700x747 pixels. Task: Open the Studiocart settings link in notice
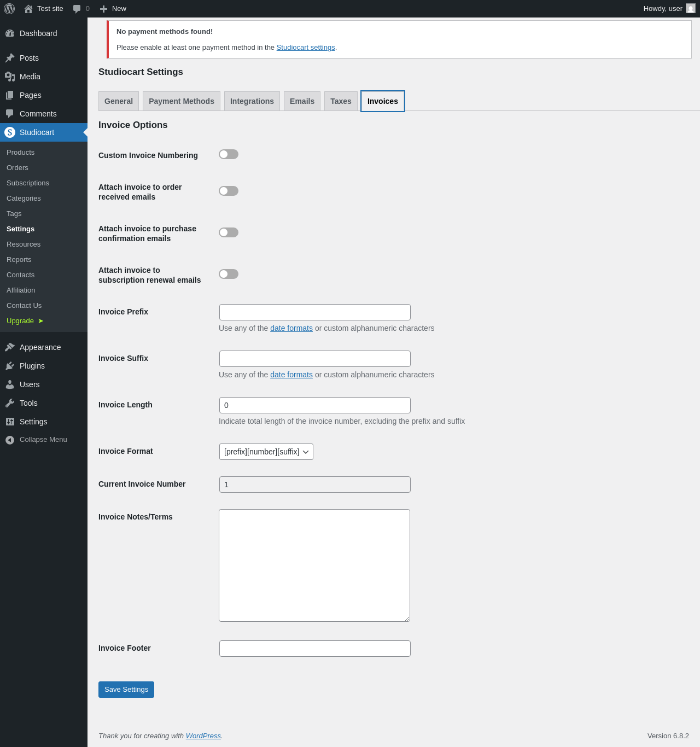tap(306, 48)
